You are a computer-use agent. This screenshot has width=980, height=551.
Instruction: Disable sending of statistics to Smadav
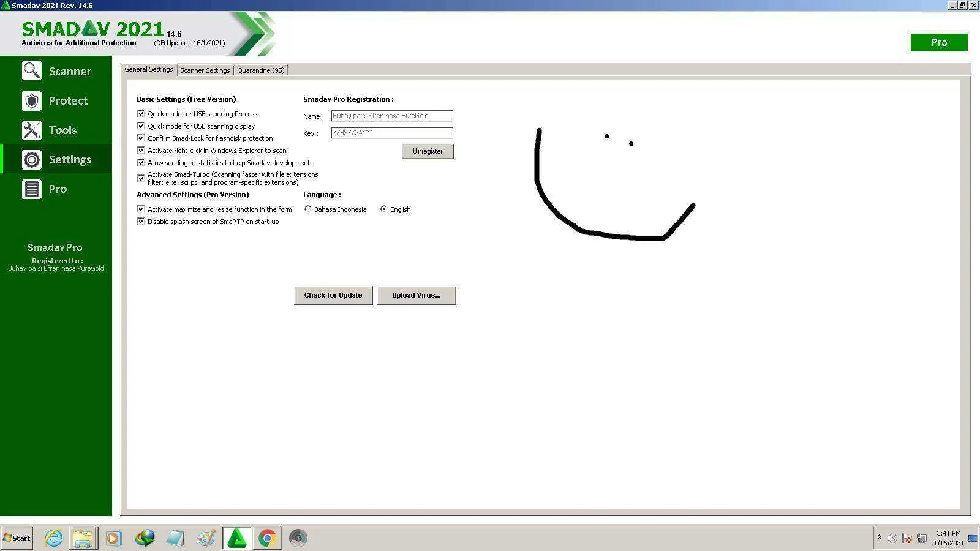tap(141, 162)
